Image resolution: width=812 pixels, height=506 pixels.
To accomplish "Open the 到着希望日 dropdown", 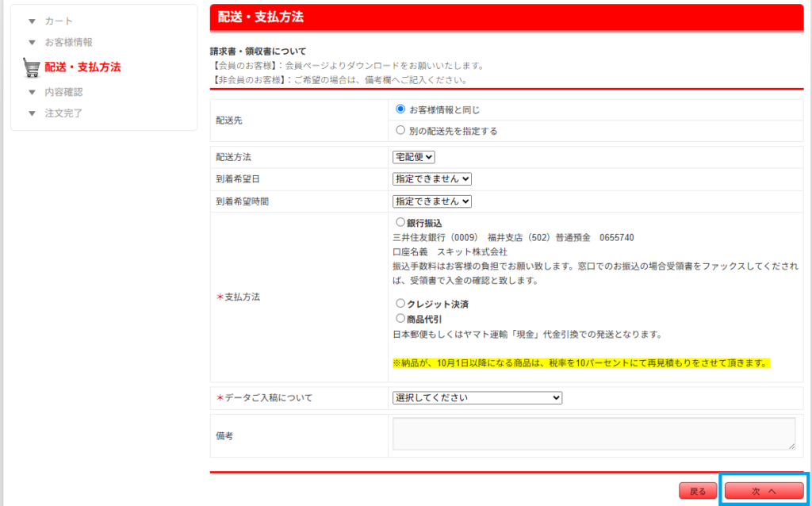I will (432, 178).
